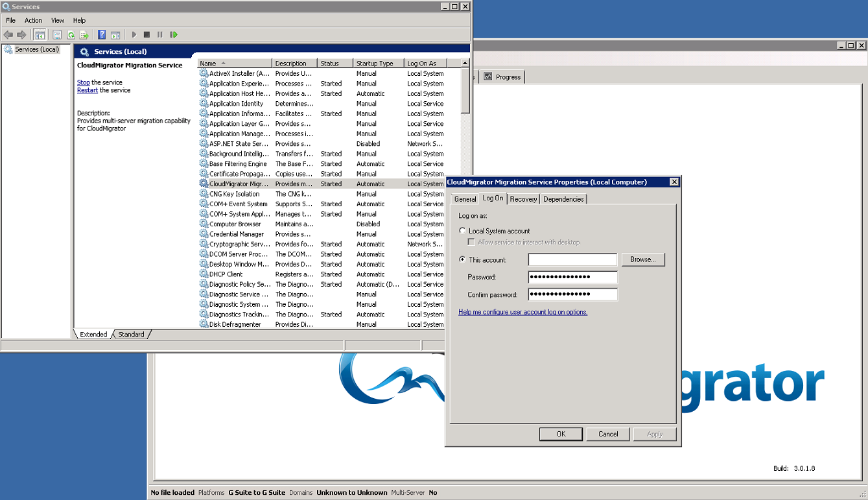This screenshot has width=868, height=500.
Task: Open the Action menu in Services
Action: coord(34,21)
